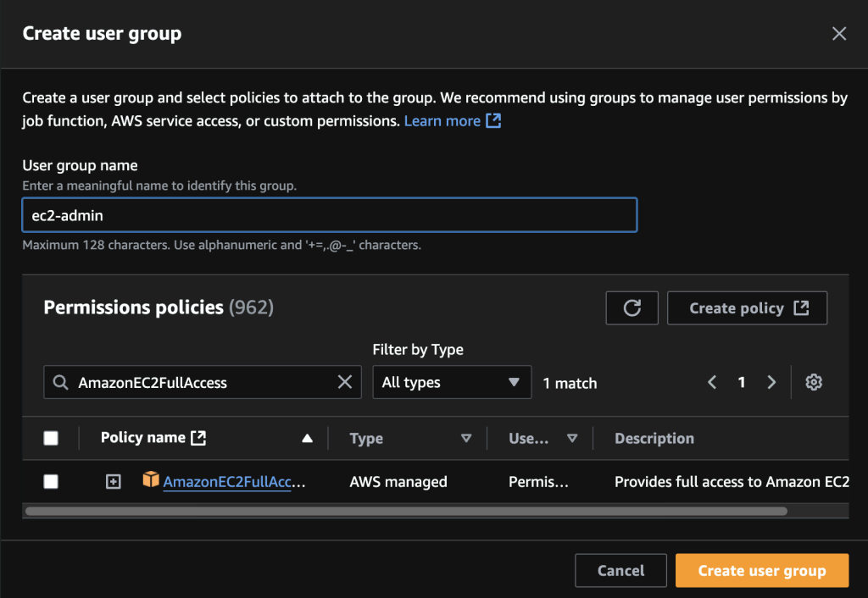Screen dimensions: 868x598
Task: Open the Filter by Type dropdown
Action: [452, 382]
